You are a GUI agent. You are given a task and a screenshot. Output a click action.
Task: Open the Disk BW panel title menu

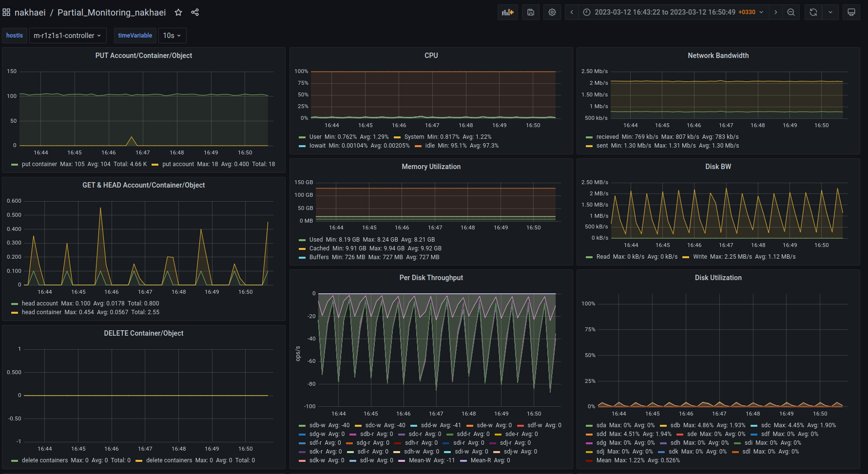click(718, 167)
